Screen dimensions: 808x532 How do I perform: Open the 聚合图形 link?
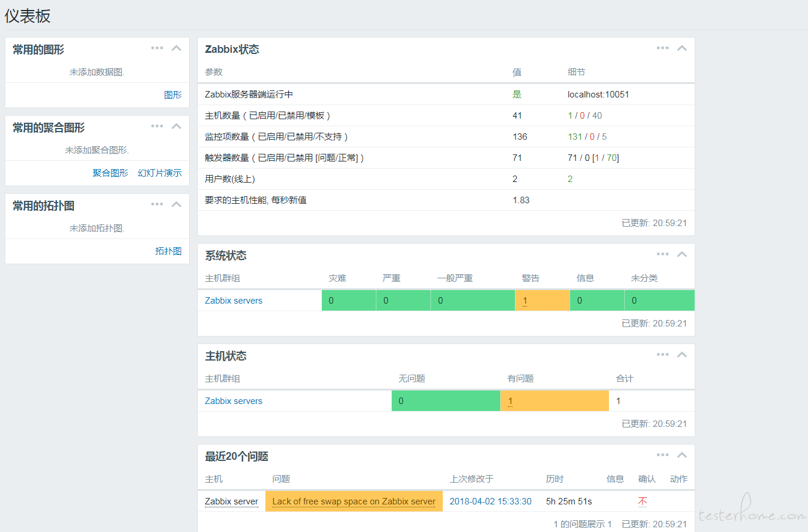[x=110, y=173]
